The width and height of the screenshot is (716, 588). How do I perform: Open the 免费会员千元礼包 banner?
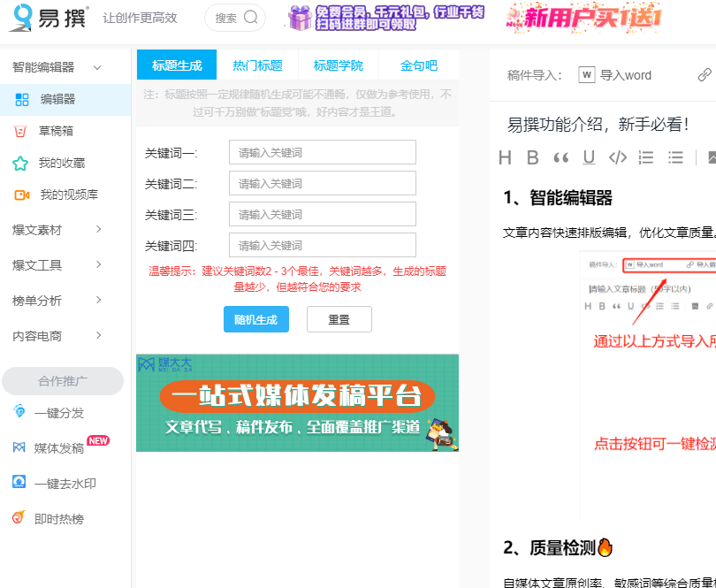tap(386, 19)
